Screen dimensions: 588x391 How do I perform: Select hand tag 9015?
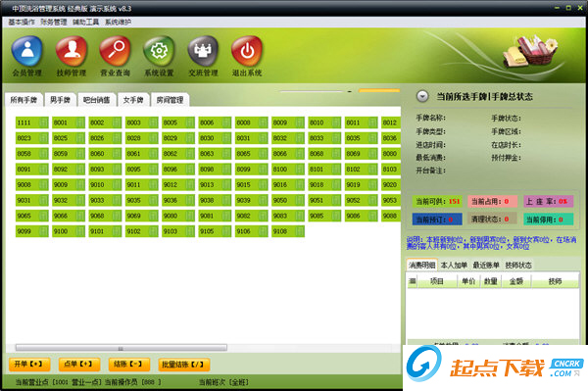point(251,185)
